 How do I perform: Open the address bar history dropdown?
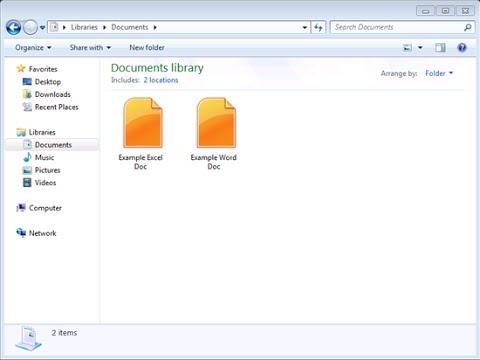[305, 27]
